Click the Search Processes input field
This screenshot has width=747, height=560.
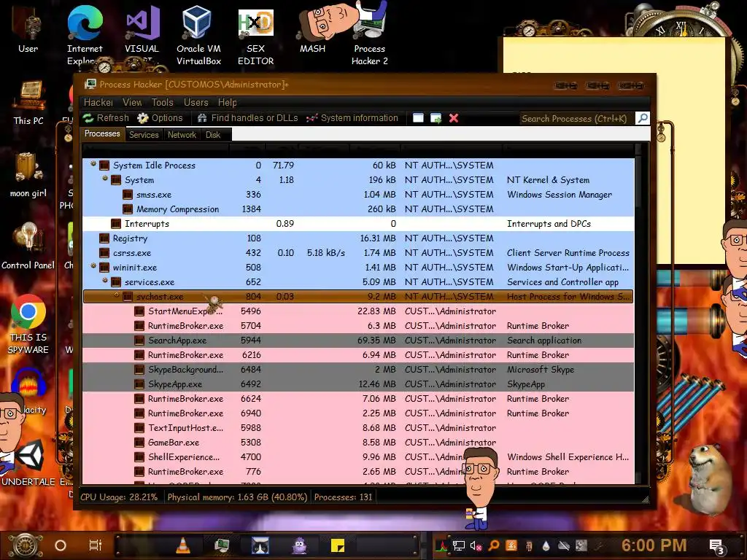pos(576,119)
